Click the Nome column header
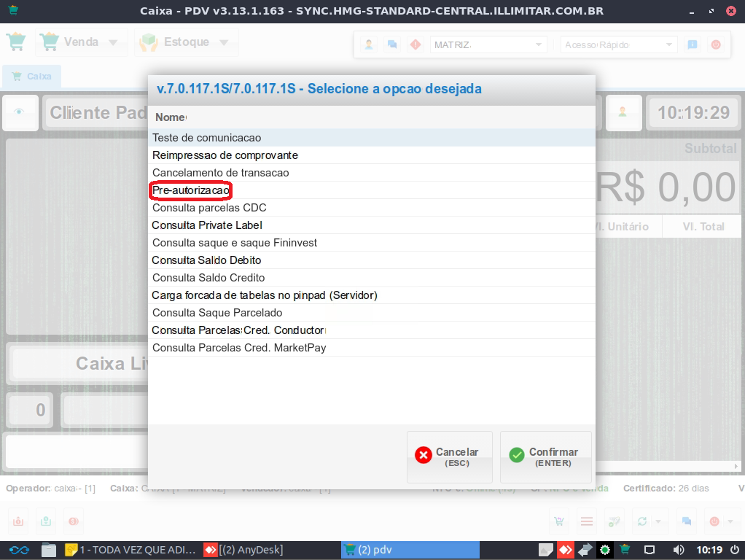 (x=171, y=117)
